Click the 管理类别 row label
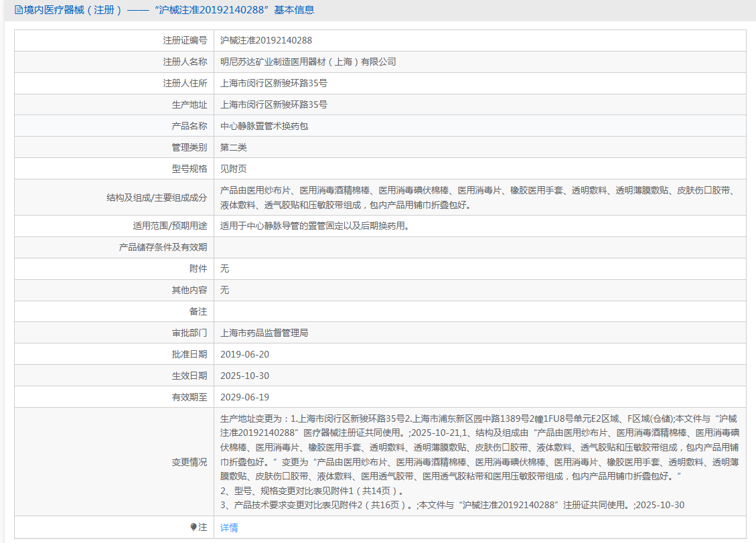756x543 pixels. [x=190, y=147]
